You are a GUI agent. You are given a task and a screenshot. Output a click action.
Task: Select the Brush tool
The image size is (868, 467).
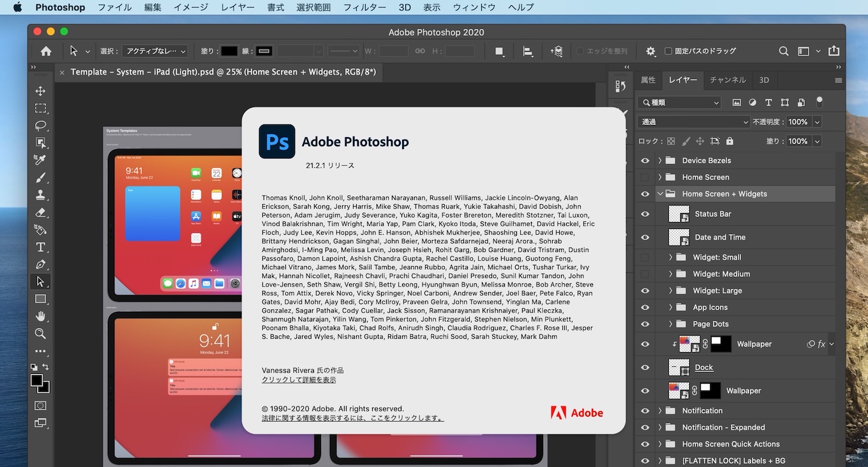(40, 177)
